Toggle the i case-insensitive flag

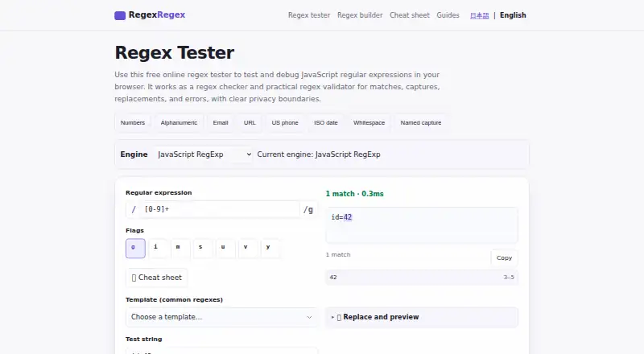pos(158,248)
